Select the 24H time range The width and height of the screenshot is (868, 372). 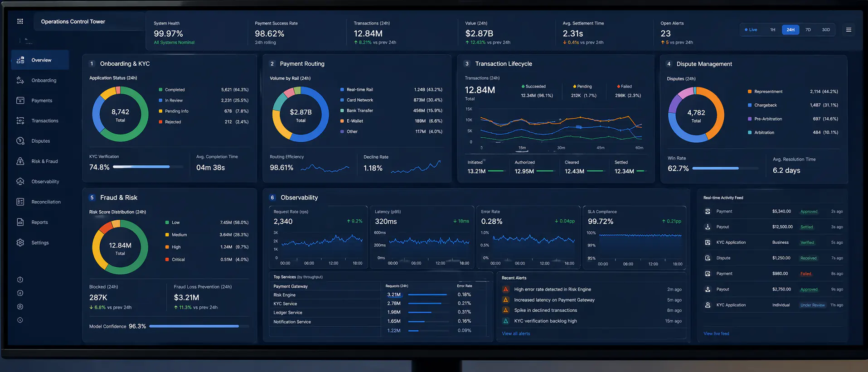[x=790, y=30]
